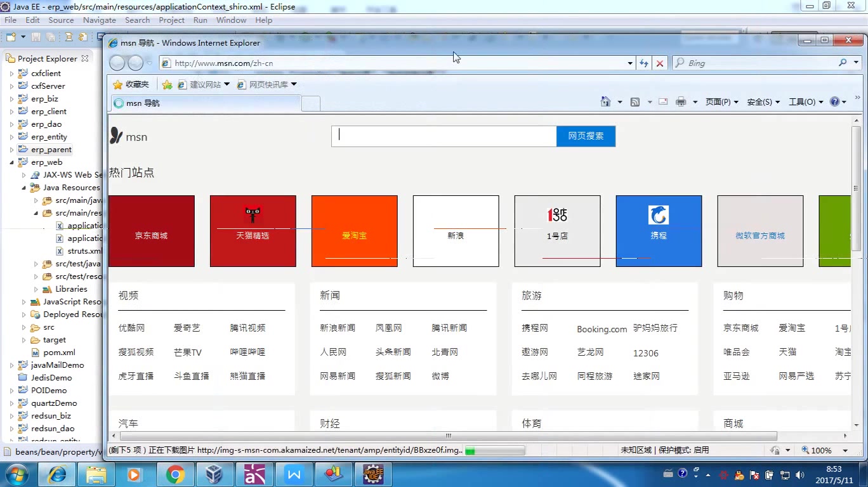868x487 pixels.
Task: Click the 网页搜索 search button
Action: pos(586,136)
